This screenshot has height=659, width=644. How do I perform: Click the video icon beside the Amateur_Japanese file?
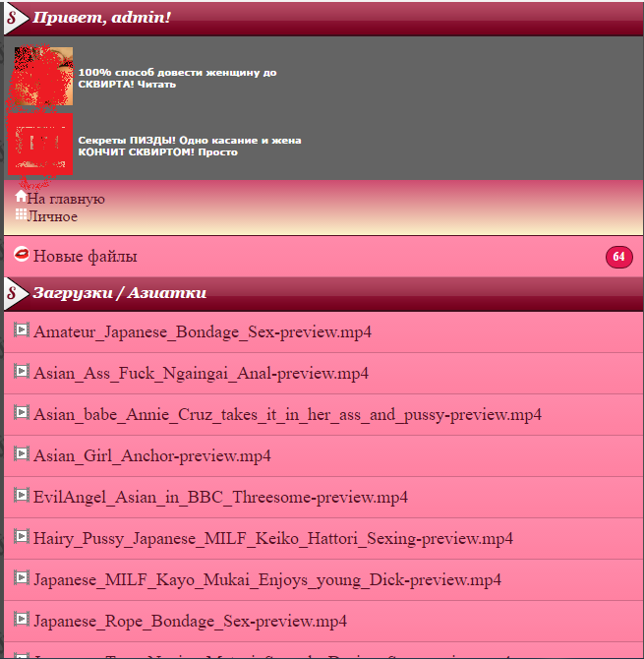click(x=22, y=329)
